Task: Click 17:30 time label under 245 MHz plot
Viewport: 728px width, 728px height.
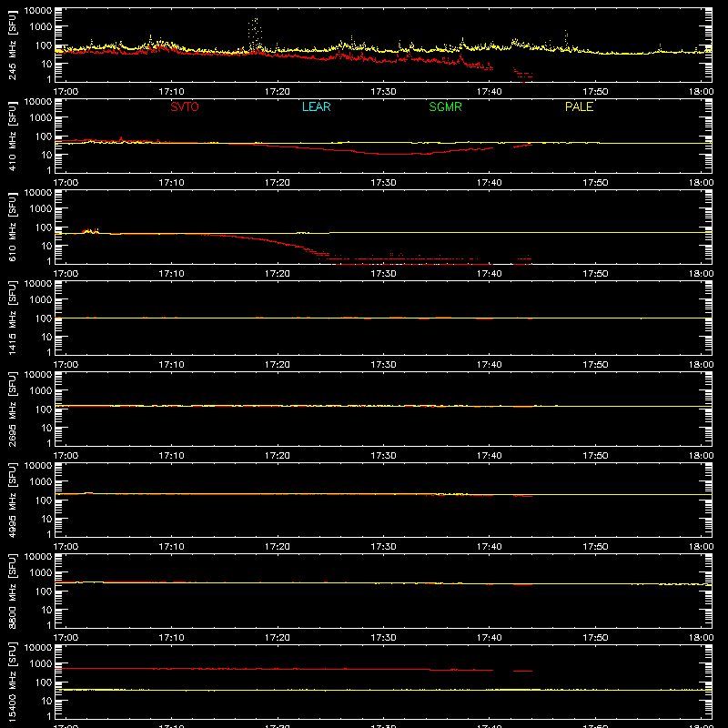Action: tap(383, 92)
